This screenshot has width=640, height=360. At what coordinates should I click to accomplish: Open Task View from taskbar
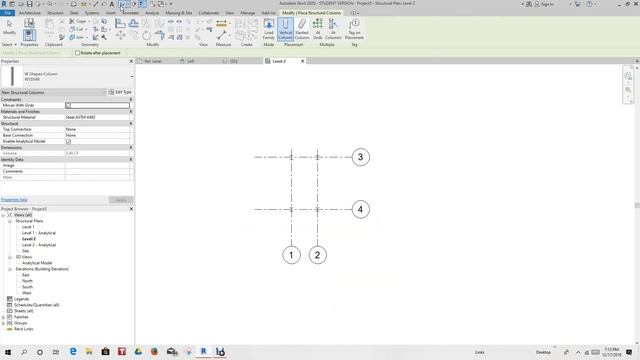[56, 351]
